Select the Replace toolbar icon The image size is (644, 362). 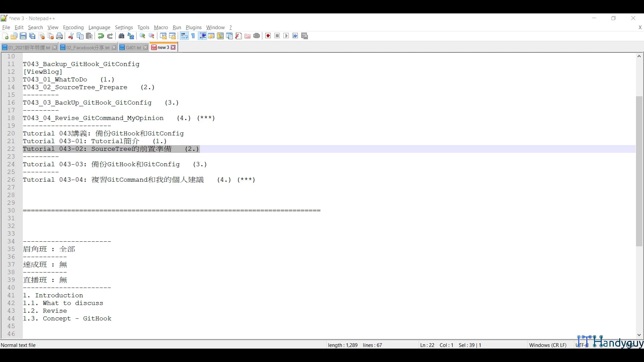click(131, 36)
